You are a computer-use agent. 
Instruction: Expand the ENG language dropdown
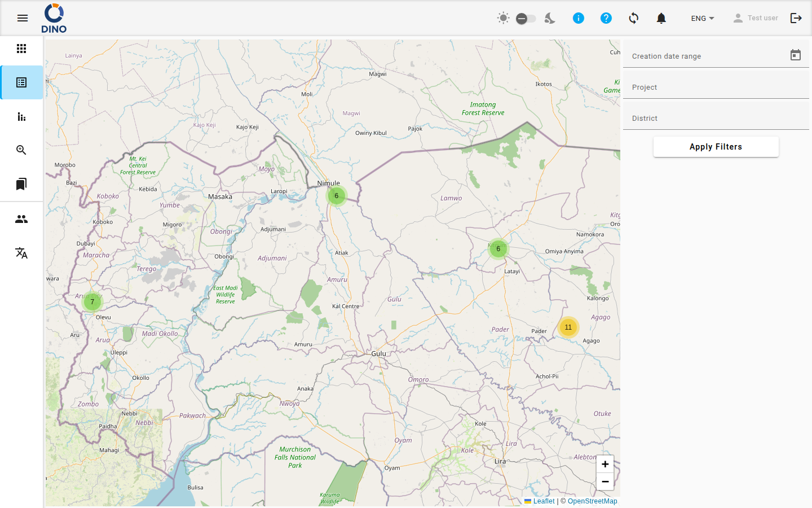pyautogui.click(x=703, y=18)
